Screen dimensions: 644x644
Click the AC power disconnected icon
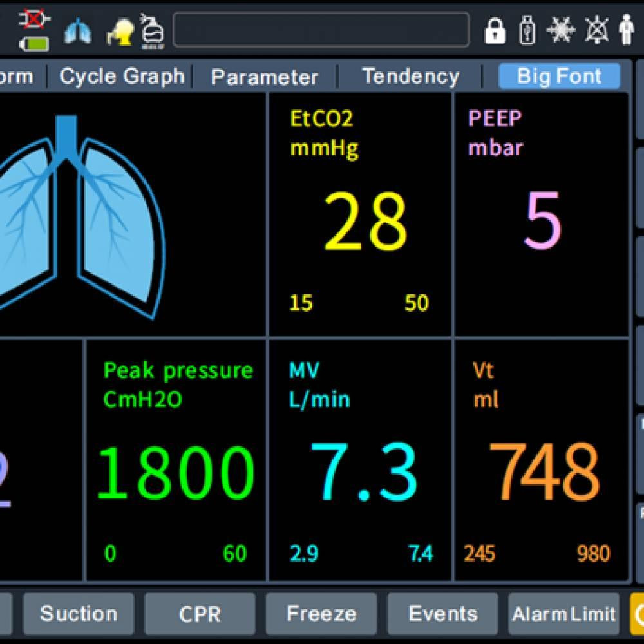click(34, 18)
